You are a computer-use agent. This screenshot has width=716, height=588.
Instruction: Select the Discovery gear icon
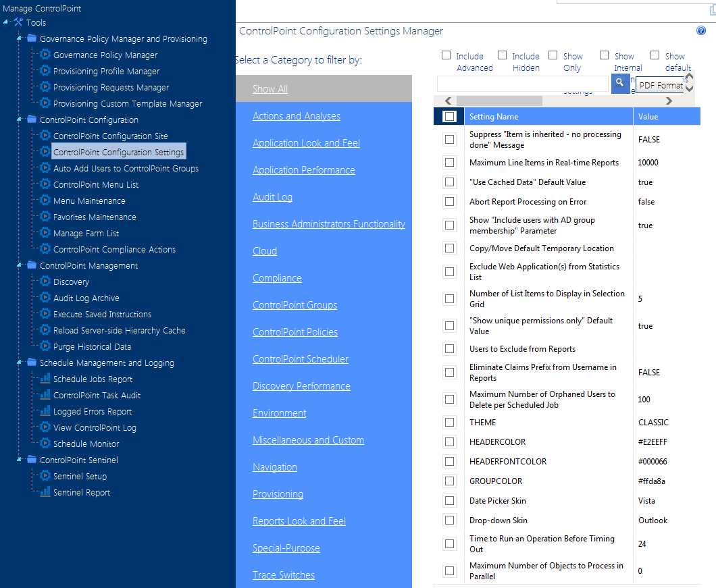click(45, 282)
